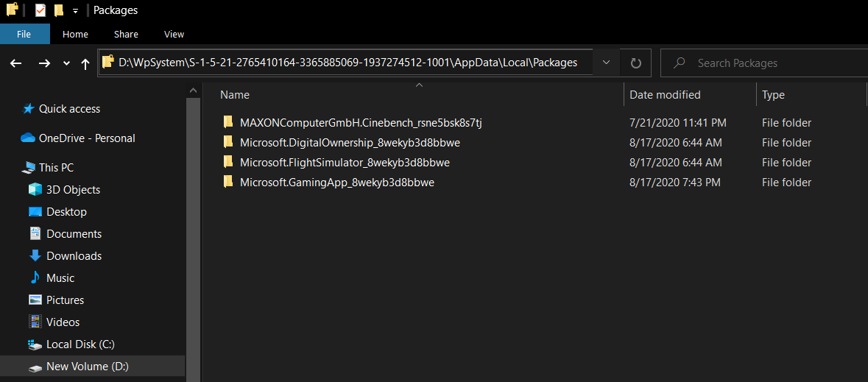Click the New Volume (D:) drive icon

point(35,367)
